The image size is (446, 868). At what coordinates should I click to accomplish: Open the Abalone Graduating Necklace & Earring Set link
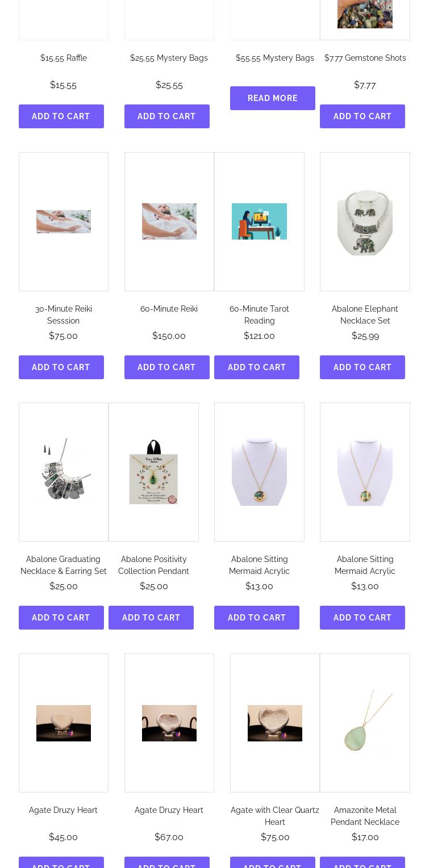point(64,565)
